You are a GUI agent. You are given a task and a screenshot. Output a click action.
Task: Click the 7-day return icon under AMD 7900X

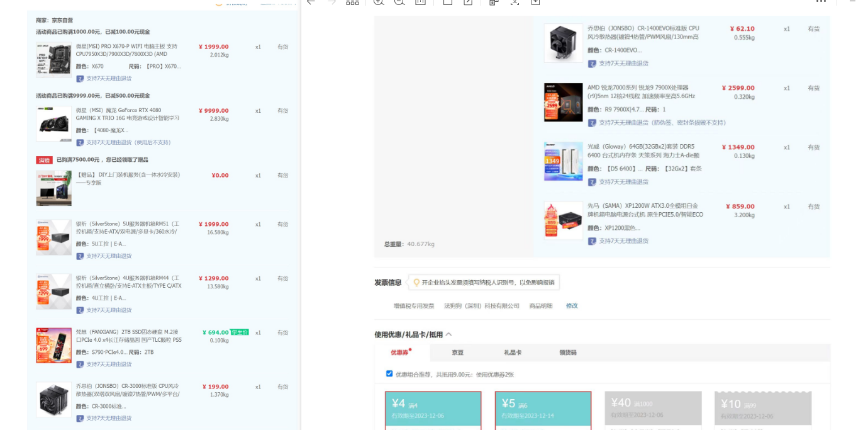tap(592, 123)
